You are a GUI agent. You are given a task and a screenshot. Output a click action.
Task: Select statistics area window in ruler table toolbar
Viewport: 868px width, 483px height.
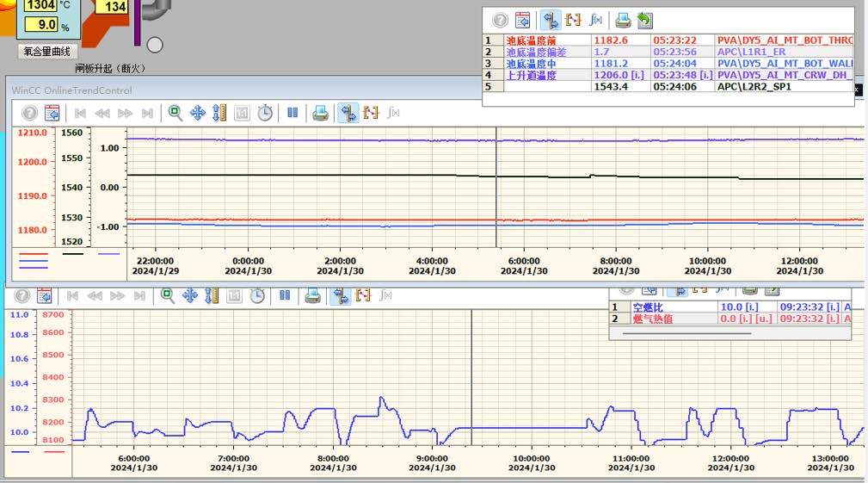(573, 21)
